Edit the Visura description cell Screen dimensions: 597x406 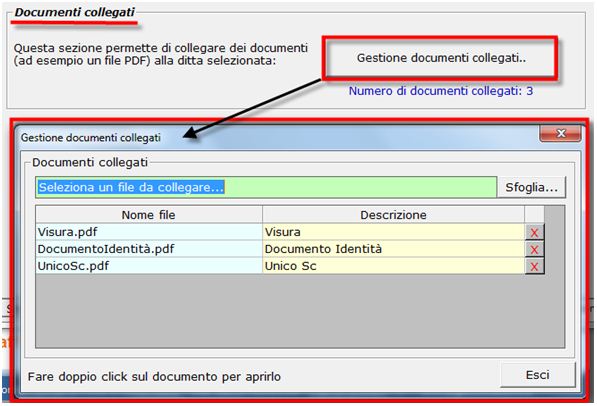coord(393,232)
